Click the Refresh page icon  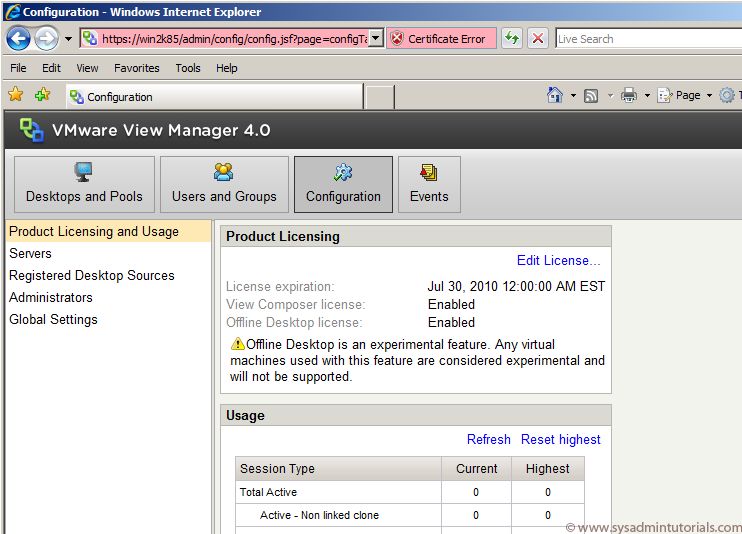pos(512,38)
